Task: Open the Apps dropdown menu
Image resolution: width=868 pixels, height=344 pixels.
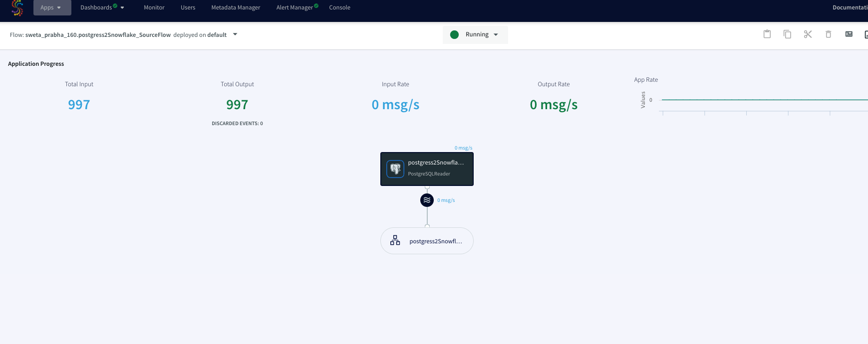Action: [52, 7]
